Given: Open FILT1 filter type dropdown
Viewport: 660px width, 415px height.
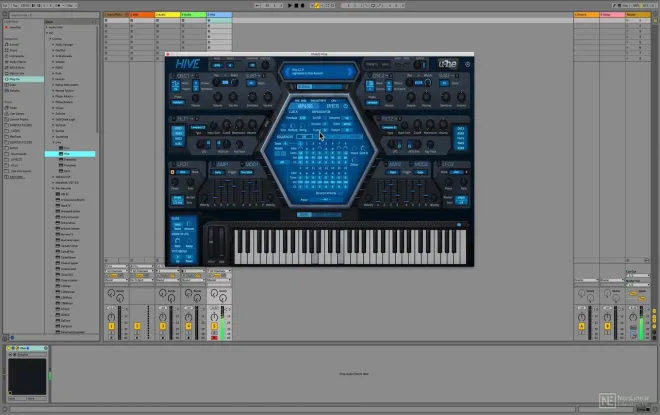Looking at the screenshot, I should coord(196,128).
